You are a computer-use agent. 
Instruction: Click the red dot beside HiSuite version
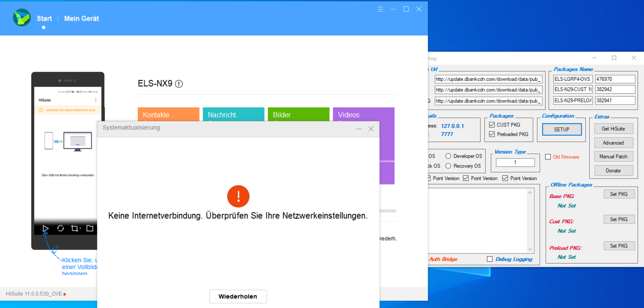[x=65, y=294]
